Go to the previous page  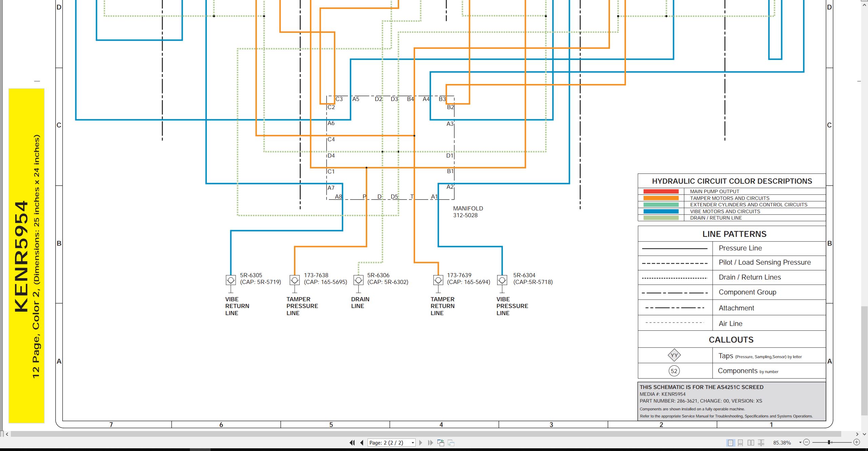tap(362, 443)
